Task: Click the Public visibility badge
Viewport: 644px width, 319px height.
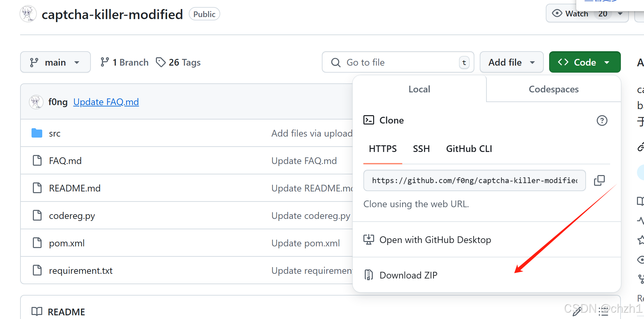Action: tap(204, 14)
